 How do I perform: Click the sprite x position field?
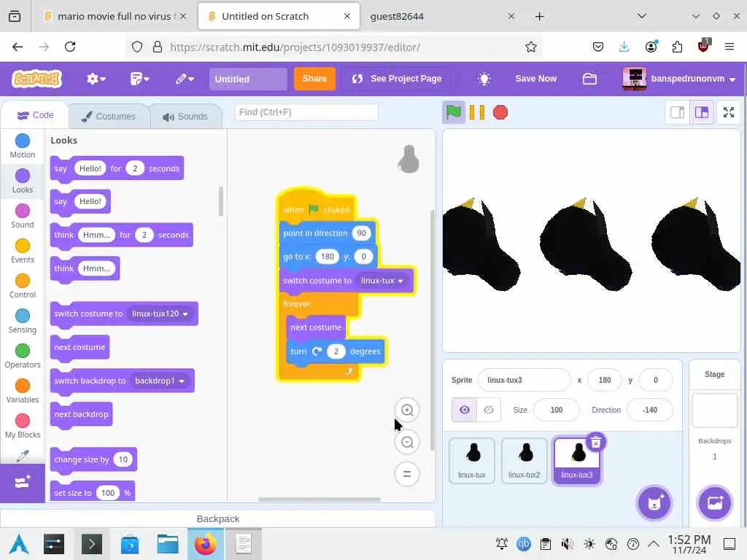605,380
